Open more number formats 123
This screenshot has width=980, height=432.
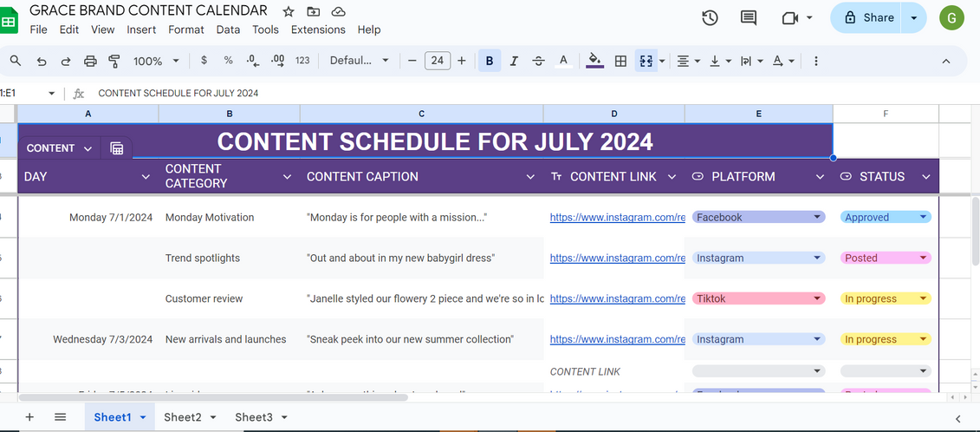tap(302, 61)
